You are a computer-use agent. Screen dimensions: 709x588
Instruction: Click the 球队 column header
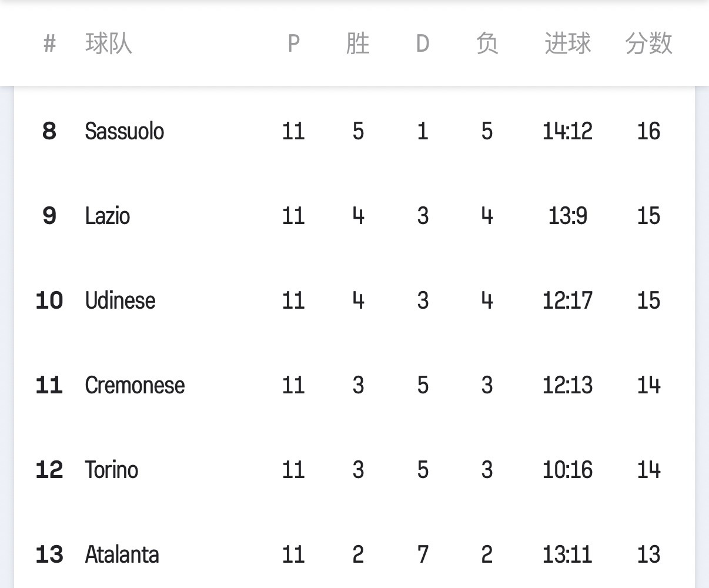[x=109, y=44]
